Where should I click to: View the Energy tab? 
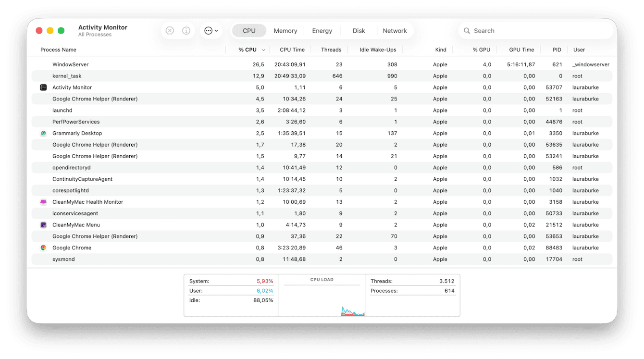(x=322, y=30)
